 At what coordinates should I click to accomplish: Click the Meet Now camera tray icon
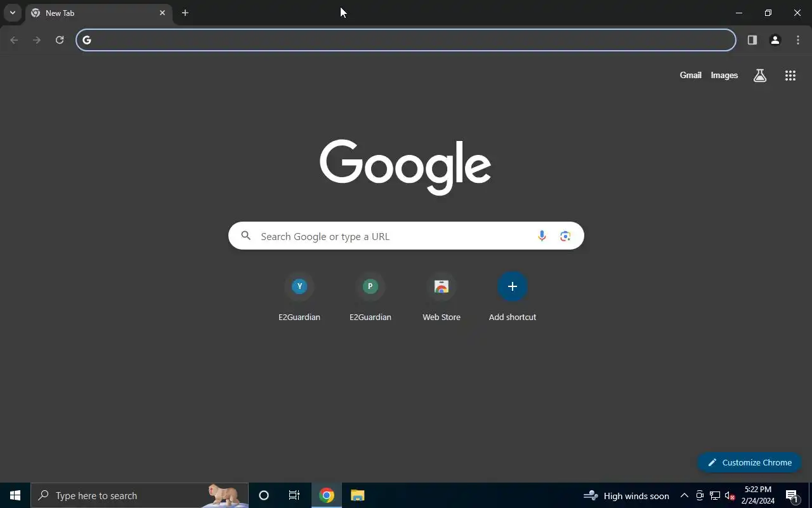700,495
